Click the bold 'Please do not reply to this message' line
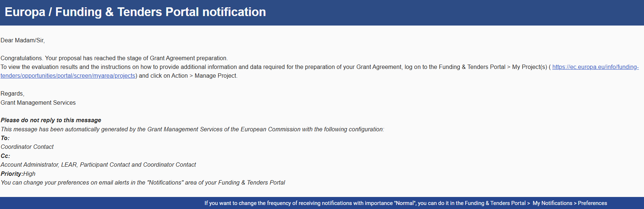Viewport: 644px width, 209px height. [x=51, y=120]
